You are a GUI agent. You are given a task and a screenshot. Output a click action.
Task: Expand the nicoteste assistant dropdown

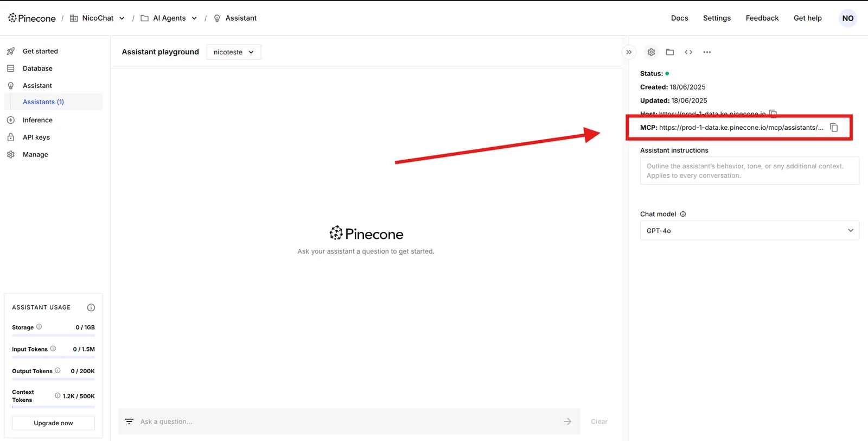[x=234, y=52]
